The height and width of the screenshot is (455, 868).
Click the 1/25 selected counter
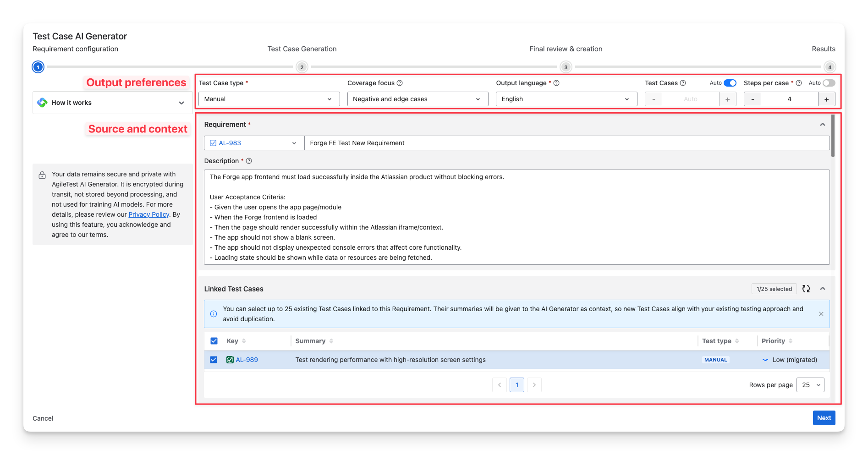775,289
